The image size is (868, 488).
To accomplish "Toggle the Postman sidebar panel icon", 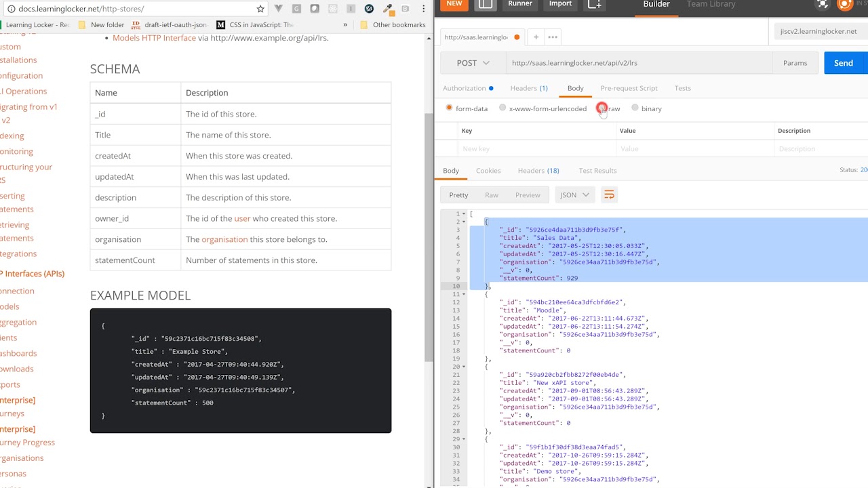I will pyautogui.click(x=486, y=4).
